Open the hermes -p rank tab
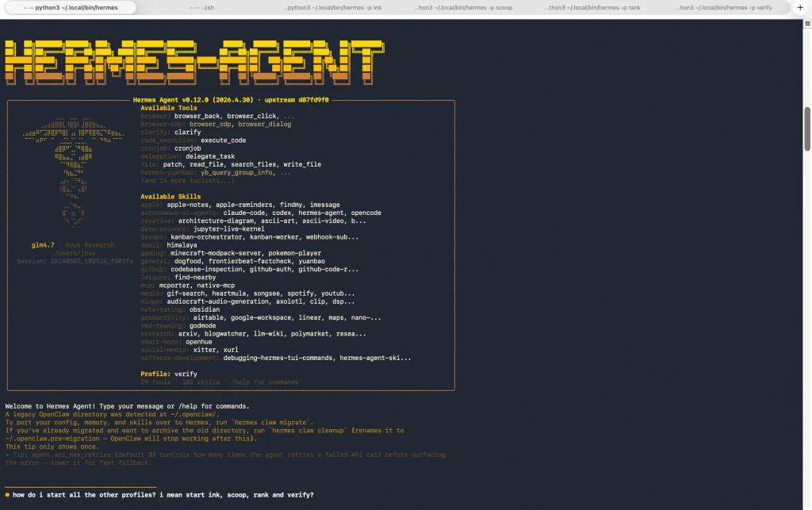Viewport: 812px width, 510px height. [x=593, y=8]
